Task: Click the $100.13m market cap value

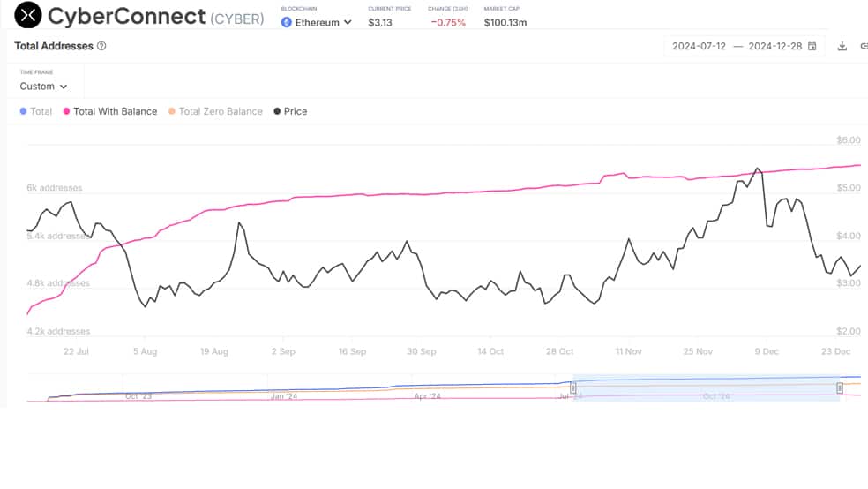Action: coord(505,23)
